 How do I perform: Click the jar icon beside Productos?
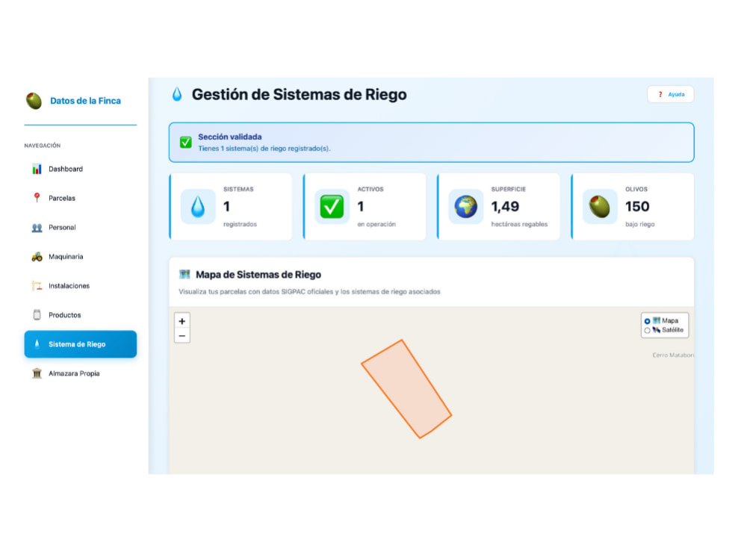[37, 315]
